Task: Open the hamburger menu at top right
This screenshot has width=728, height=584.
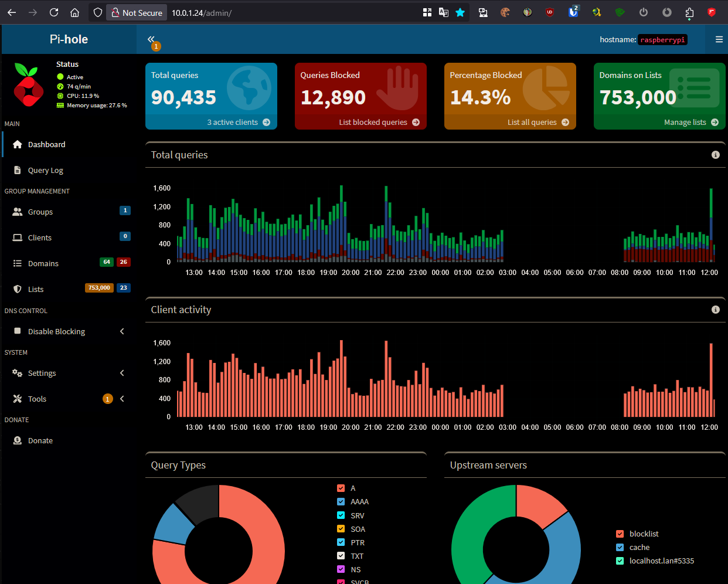Action: click(719, 39)
